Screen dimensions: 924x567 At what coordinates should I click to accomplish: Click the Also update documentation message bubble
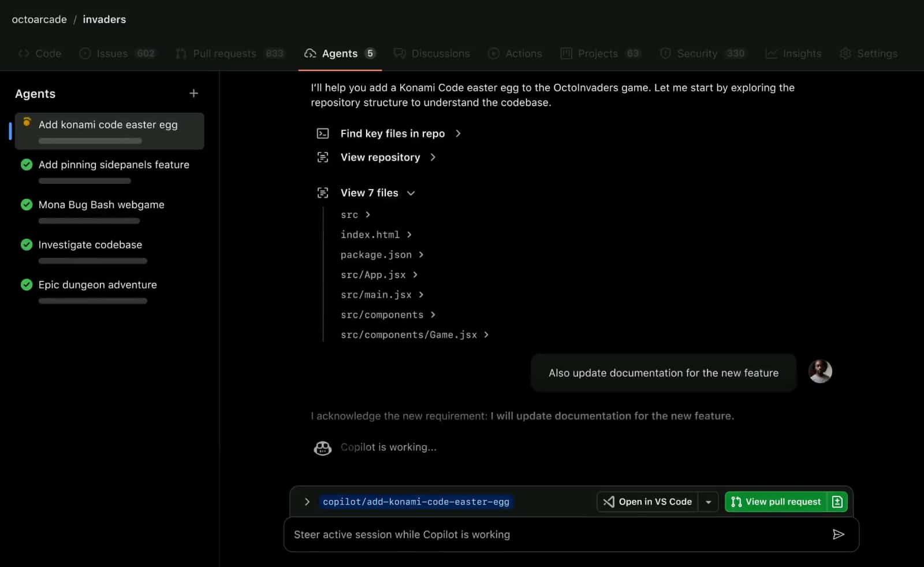(664, 373)
